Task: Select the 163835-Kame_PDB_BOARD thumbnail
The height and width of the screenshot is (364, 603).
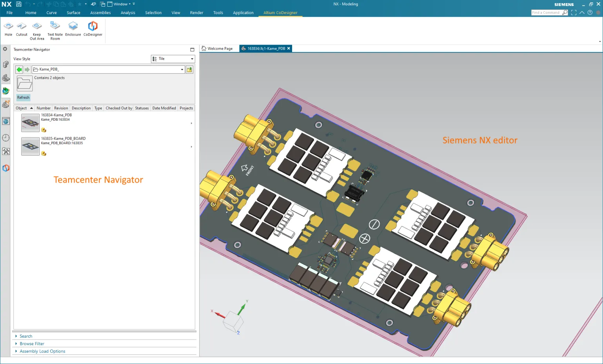Action: [x=30, y=146]
